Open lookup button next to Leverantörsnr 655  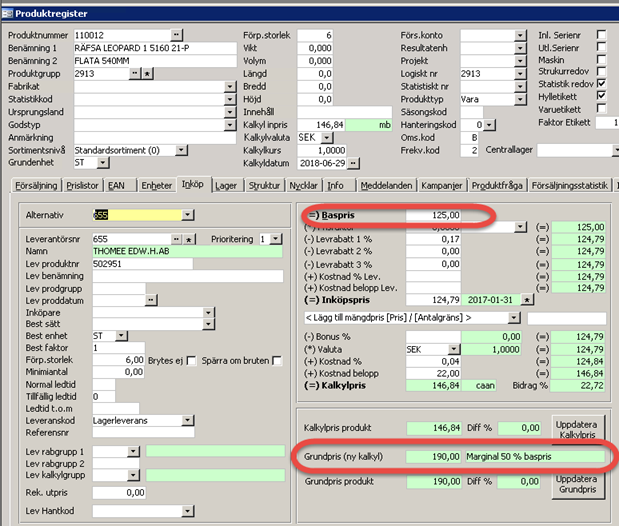tap(176, 239)
